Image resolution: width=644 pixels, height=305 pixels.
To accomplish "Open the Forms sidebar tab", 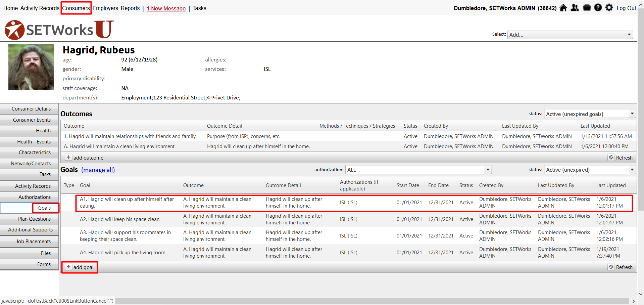I will [x=29, y=264].
